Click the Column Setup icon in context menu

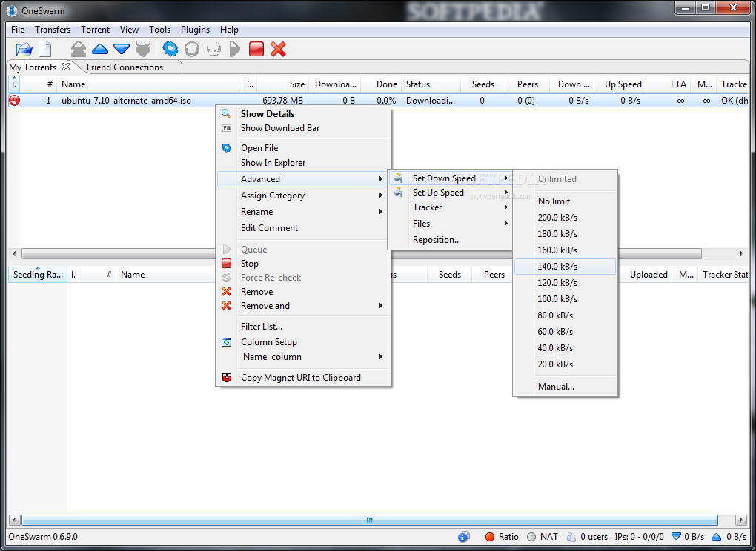coord(226,342)
